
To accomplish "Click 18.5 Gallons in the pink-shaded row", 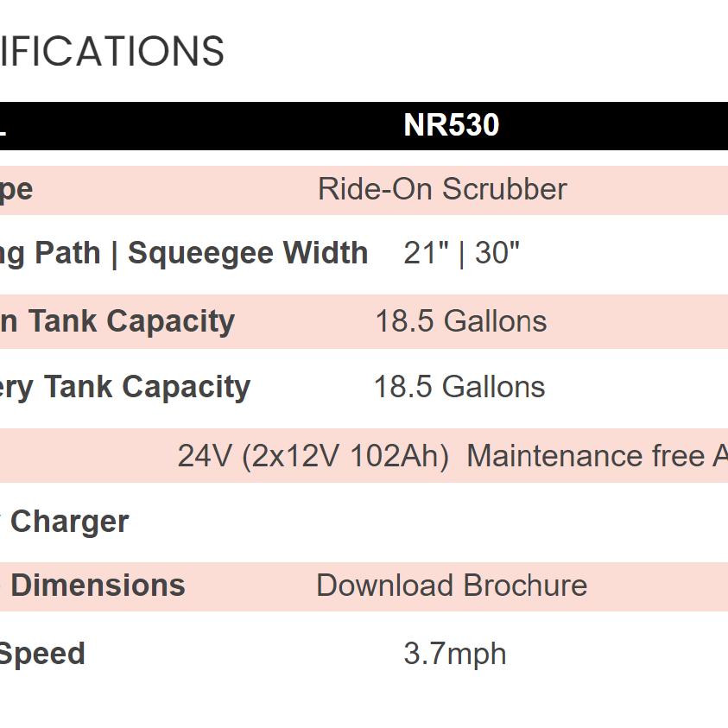I will coord(460,321).
